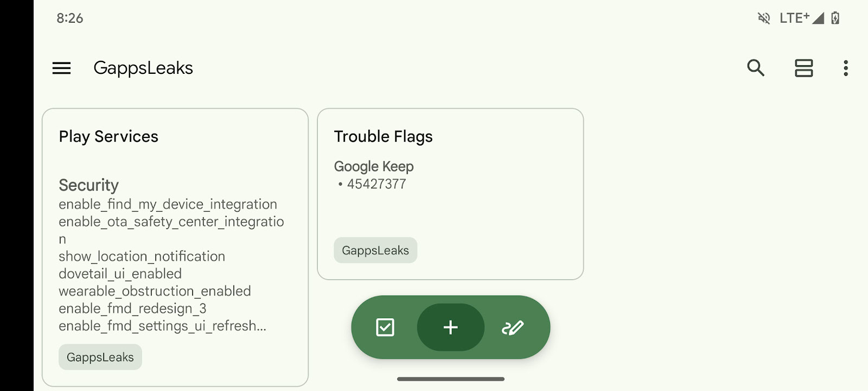Viewport: 868px width, 391px height.
Task: Tap the 8:26 clock in status bar
Action: click(x=70, y=18)
